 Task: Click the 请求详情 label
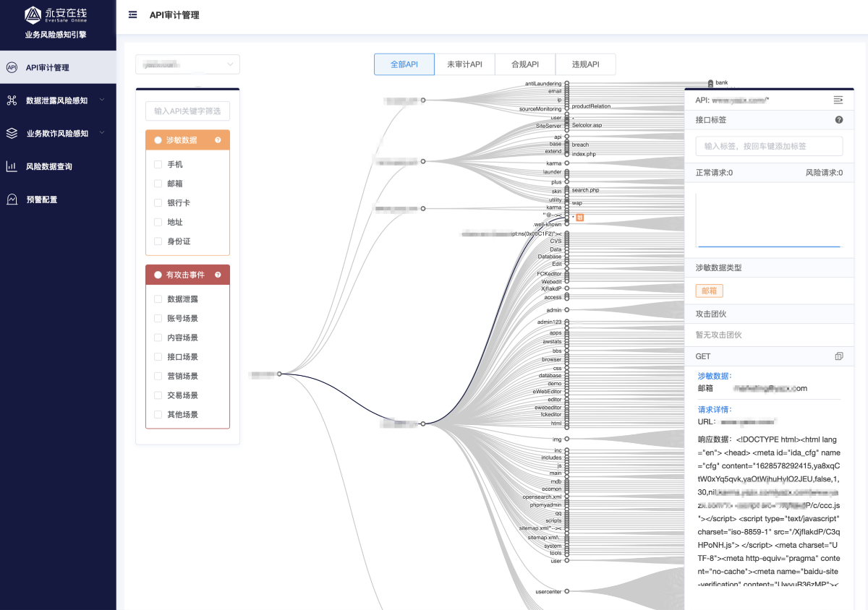(715, 409)
